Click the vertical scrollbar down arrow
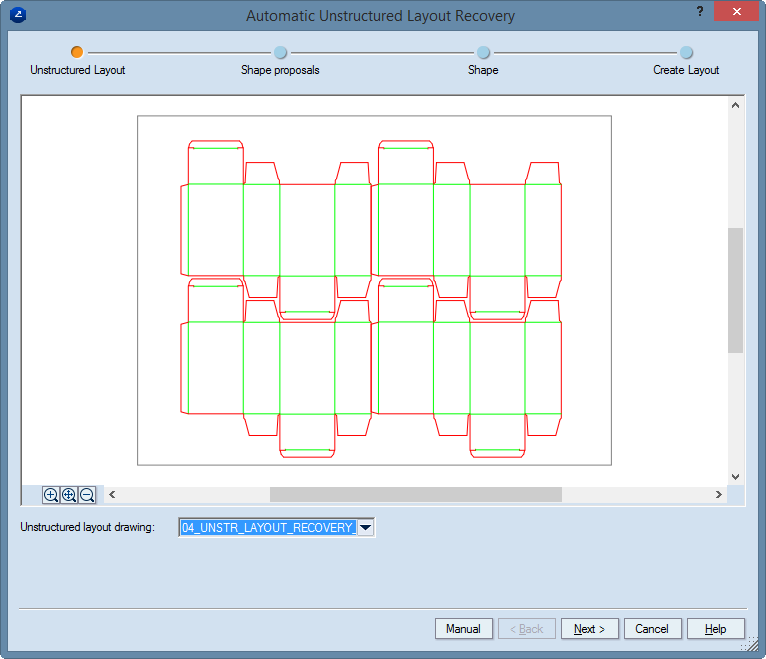This screenshot has width=766, height=659. 735,477
